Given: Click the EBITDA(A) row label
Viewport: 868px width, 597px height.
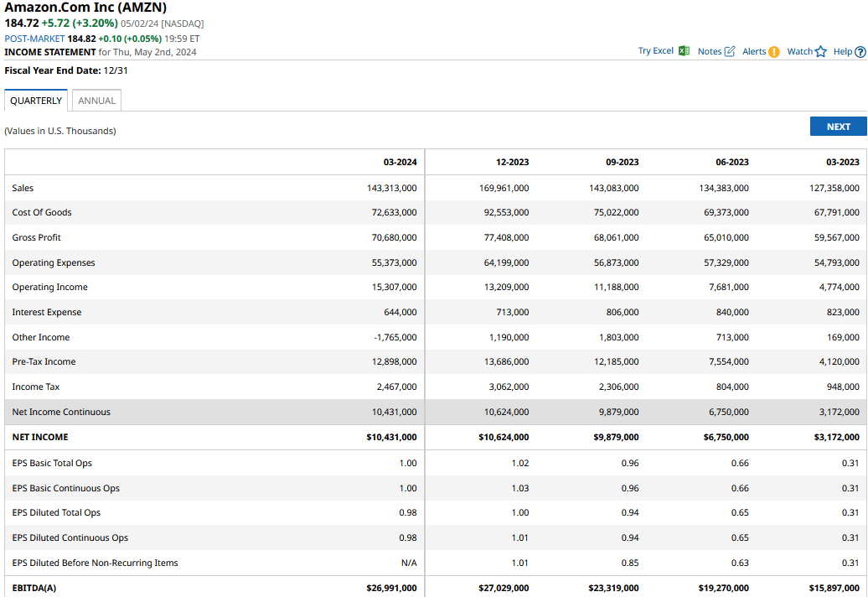Looking at the screenshot, I should click(x=34, y=589).
